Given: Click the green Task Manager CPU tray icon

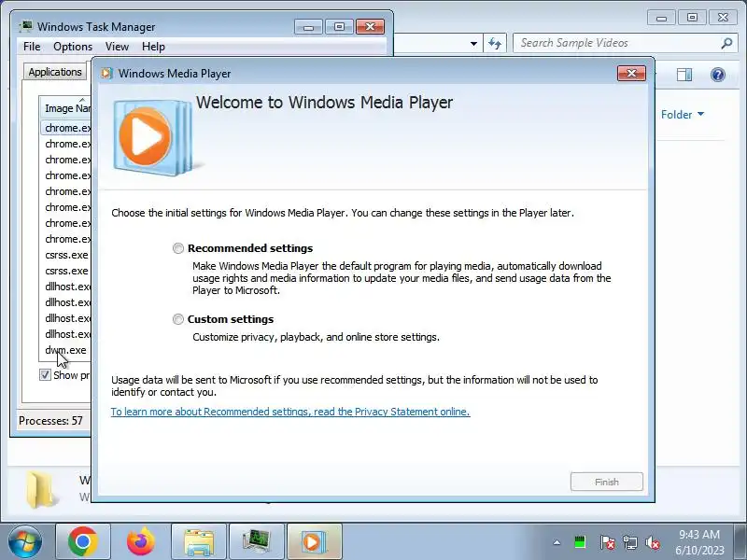Looking at the screenshot, I should (580, 542).
